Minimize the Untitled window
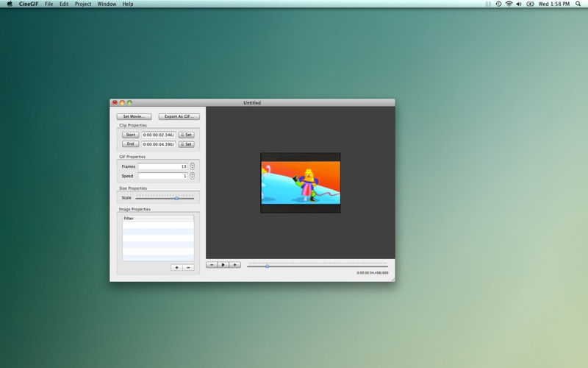Viewport: 588px width, 368px height. (x=122, y=102)
